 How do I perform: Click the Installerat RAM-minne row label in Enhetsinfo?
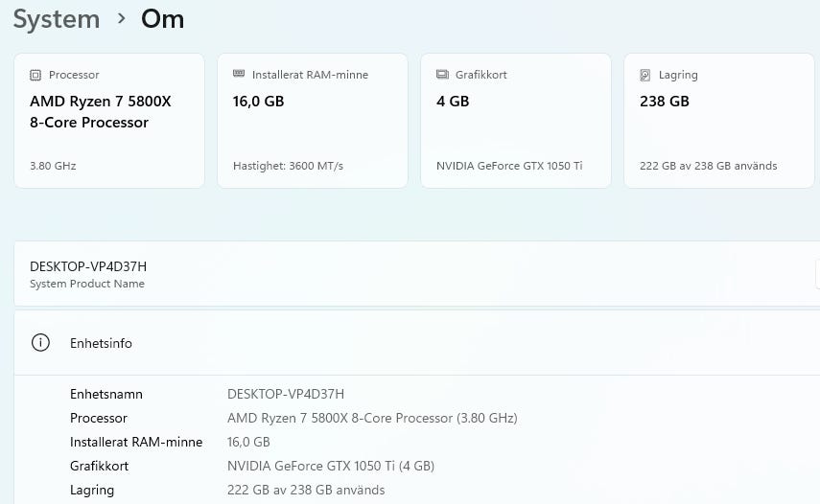[x=136, y=442]
